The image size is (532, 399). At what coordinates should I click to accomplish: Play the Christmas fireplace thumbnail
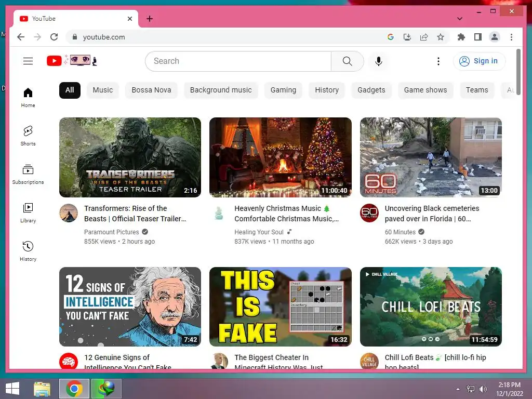tap(280, 157)
